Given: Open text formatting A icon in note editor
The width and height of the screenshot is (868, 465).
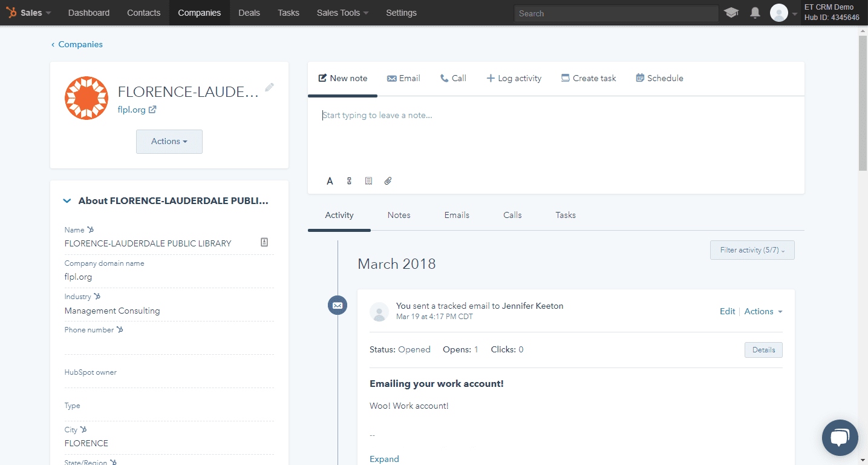Looking at the screenshot, I should [330, 180].
